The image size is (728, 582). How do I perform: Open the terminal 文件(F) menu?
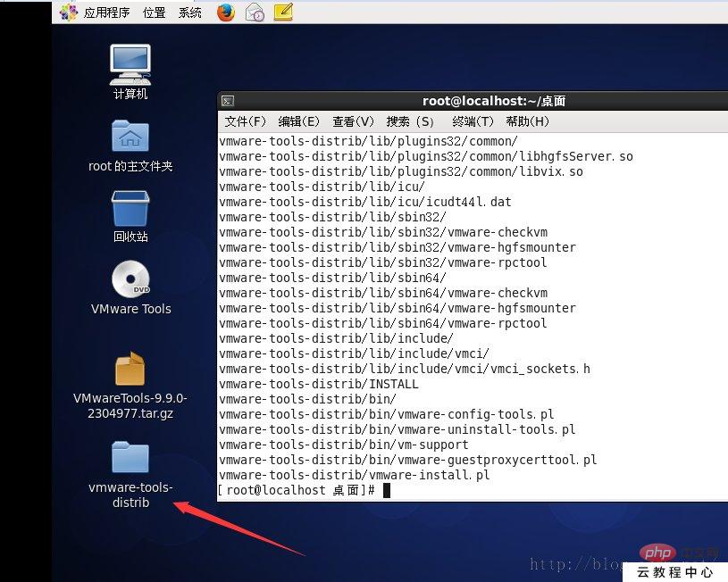click(x=245, y=121)
